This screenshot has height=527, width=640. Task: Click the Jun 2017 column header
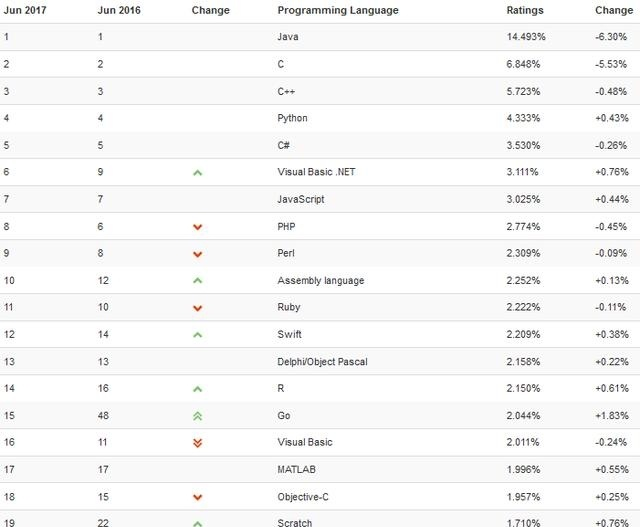pos(24,10)
